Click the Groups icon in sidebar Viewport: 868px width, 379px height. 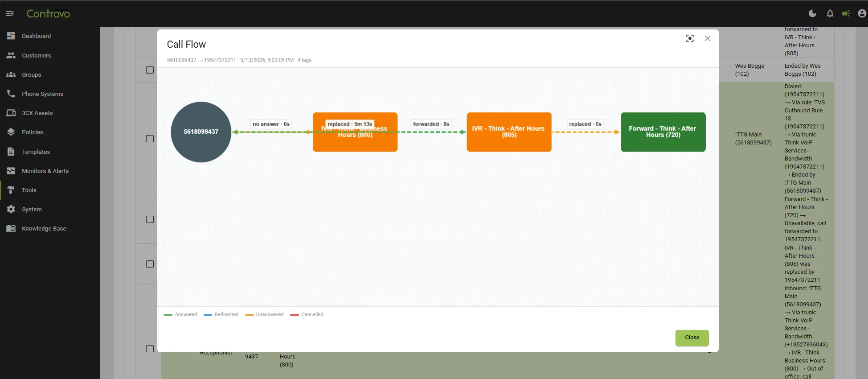coord(11,74)
